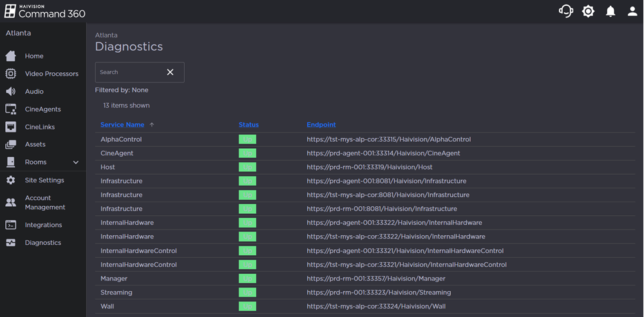Click the AlphaControl endpoint URL
Viewport: 644px width, 317px height.
coord(389,139)
